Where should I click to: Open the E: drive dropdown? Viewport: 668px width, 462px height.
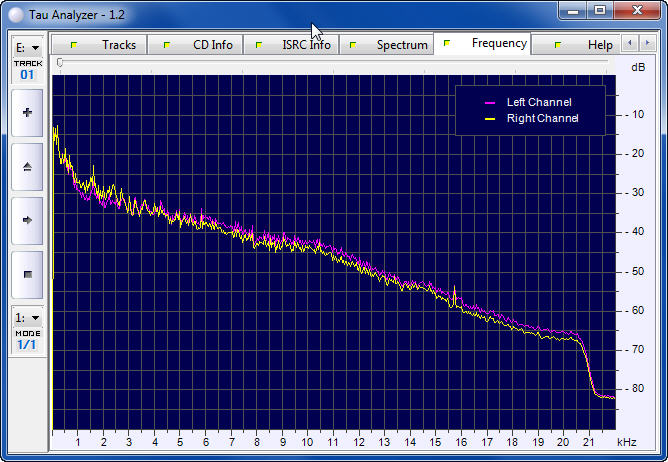27,47
